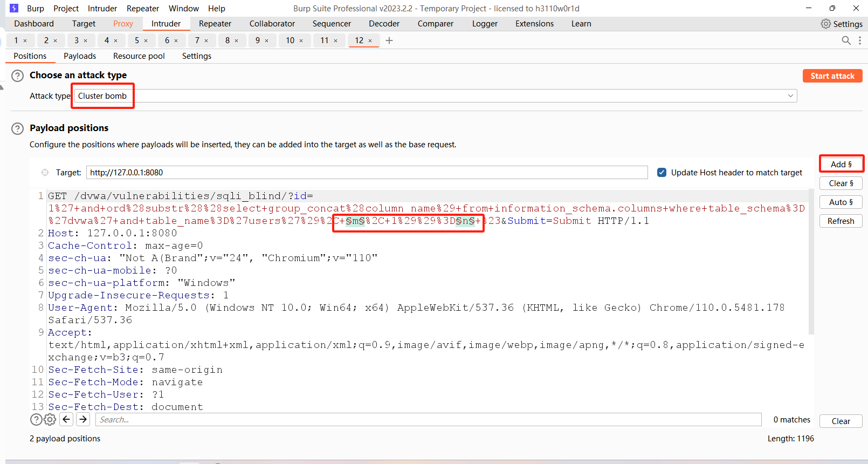Open search settings gear icon
The image size is (868, 464).
pyautogui.click(x=50, y=420)
